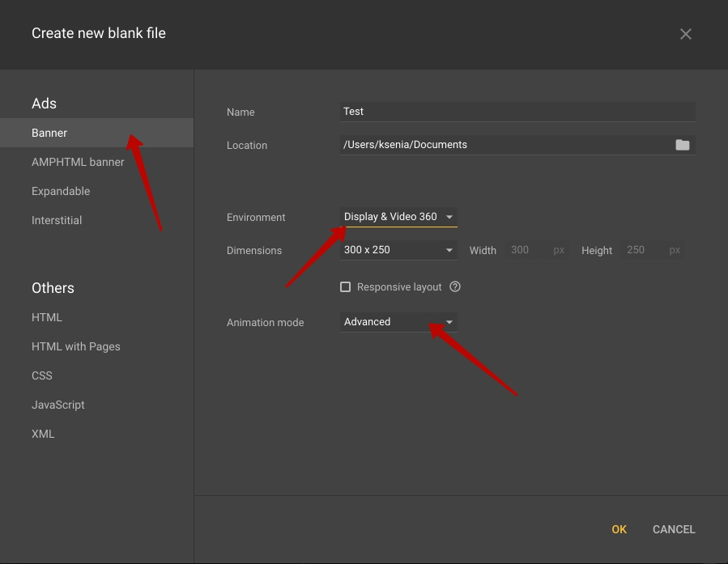The width and height of the screenshot is (728, 564).
Task: Select HTML under Others
Action: pyautogui.click(x=47, y=317)
